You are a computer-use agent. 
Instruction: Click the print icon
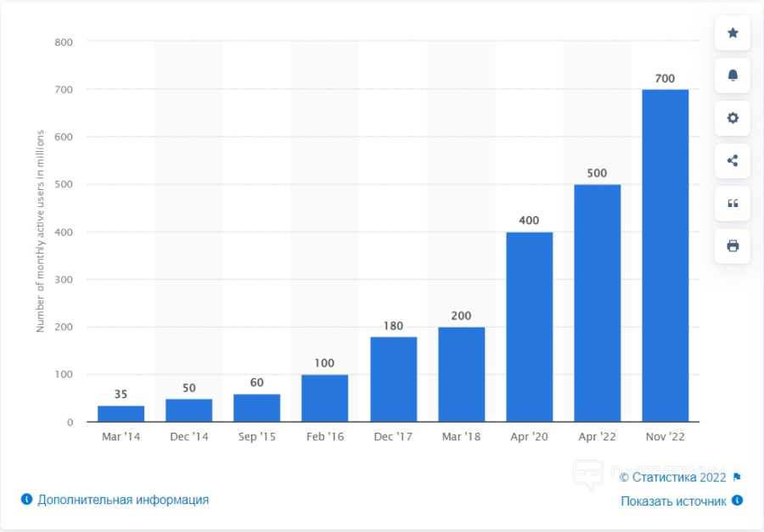pyautogui.click(x=733, y=246)
